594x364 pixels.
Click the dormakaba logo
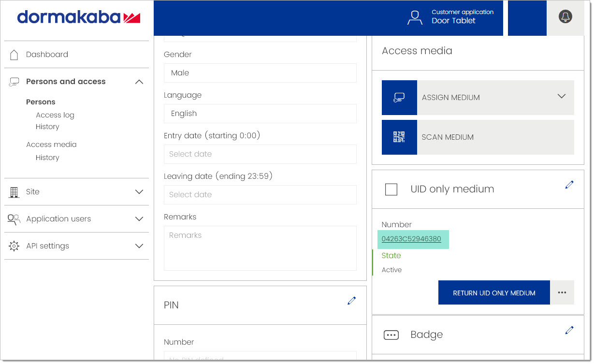point(79,18)
